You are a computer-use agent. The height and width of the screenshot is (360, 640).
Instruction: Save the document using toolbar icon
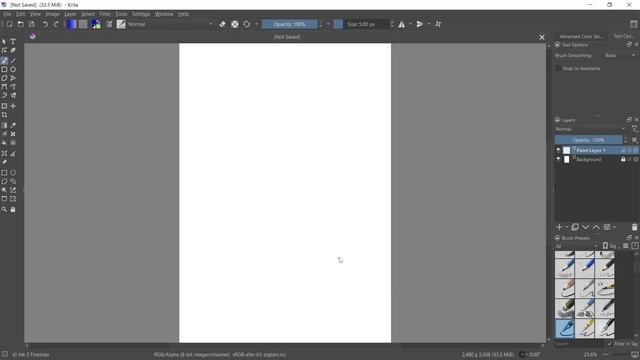31,24
